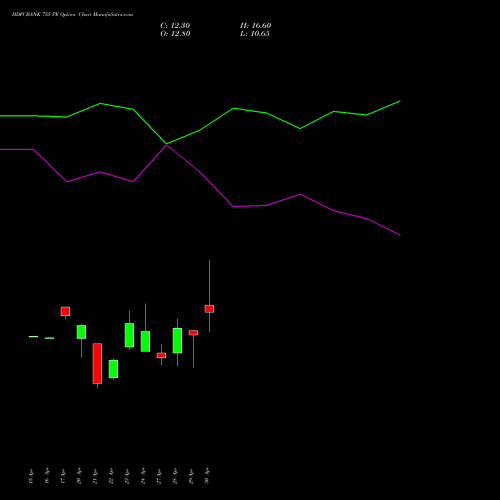Image resolution: width=500 pixels, height=500 pixels.
Task: Select the 17 Apr date label
Action: [x=63, y=476]
